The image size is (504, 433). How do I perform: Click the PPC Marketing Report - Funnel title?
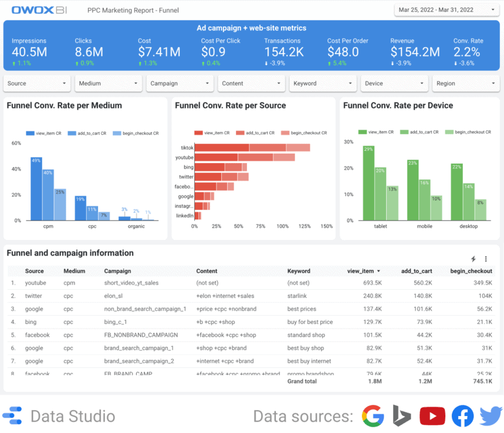(133, 11)
